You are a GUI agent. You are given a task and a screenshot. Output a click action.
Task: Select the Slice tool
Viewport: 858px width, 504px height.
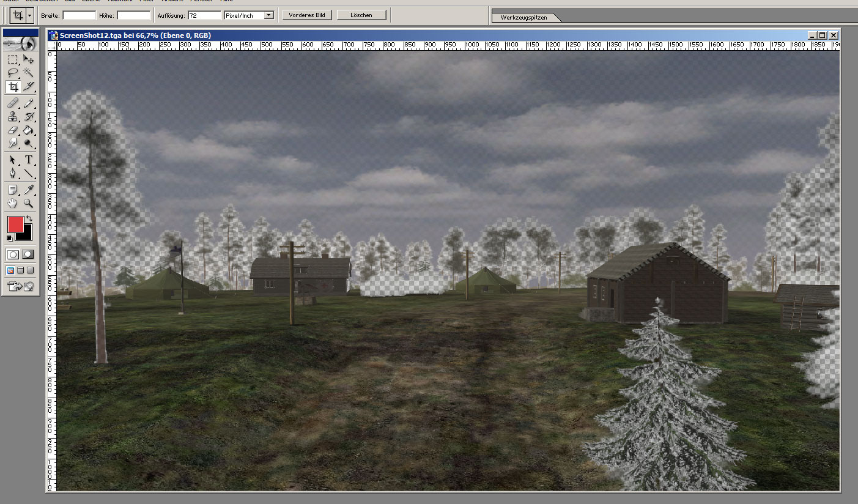click(28, 87)
